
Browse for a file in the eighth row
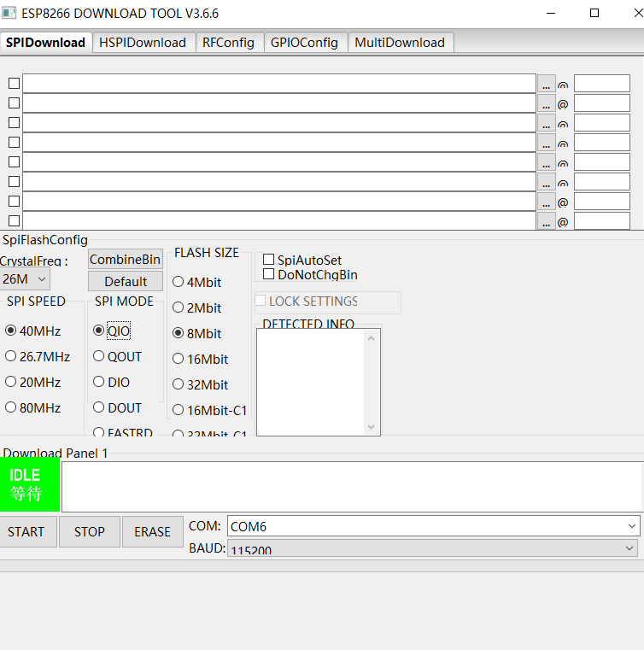coord(546,221)
